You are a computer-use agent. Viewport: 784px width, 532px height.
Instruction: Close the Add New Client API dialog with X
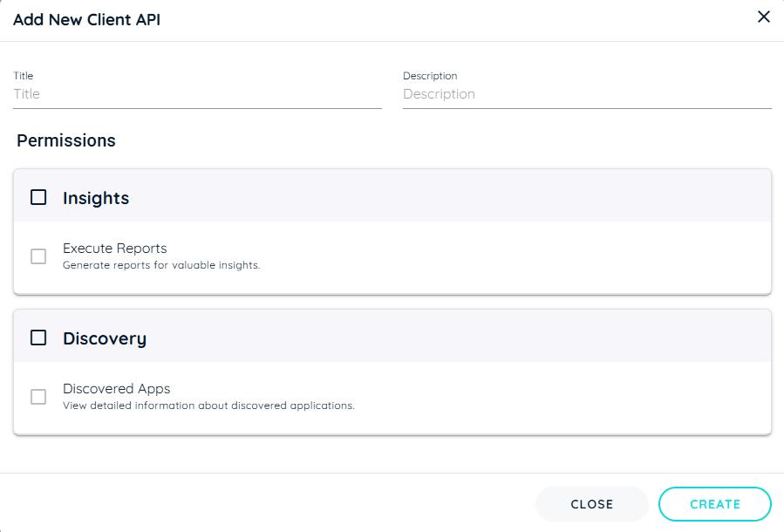tap(763, 17)
